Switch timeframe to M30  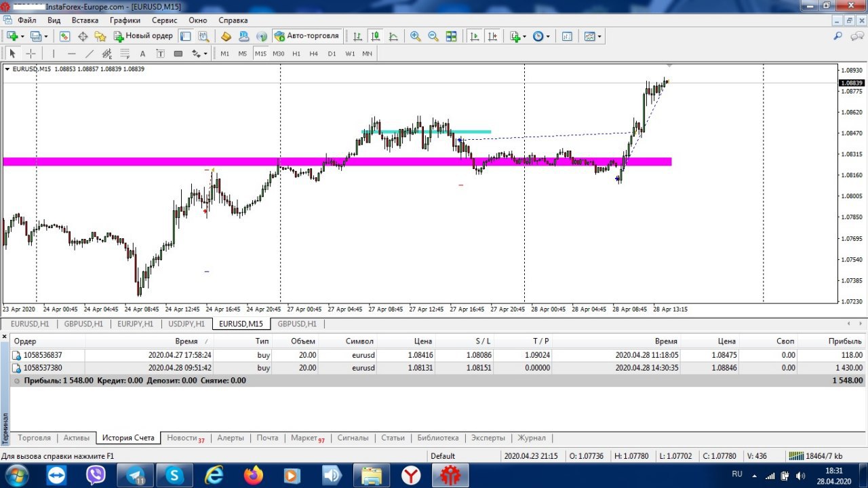point(278,54)
